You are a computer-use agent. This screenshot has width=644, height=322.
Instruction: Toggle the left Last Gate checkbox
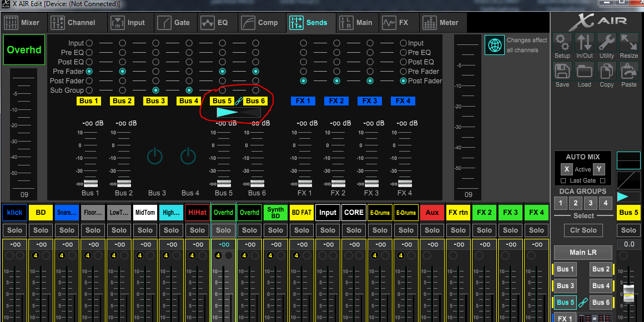(563, 181)
